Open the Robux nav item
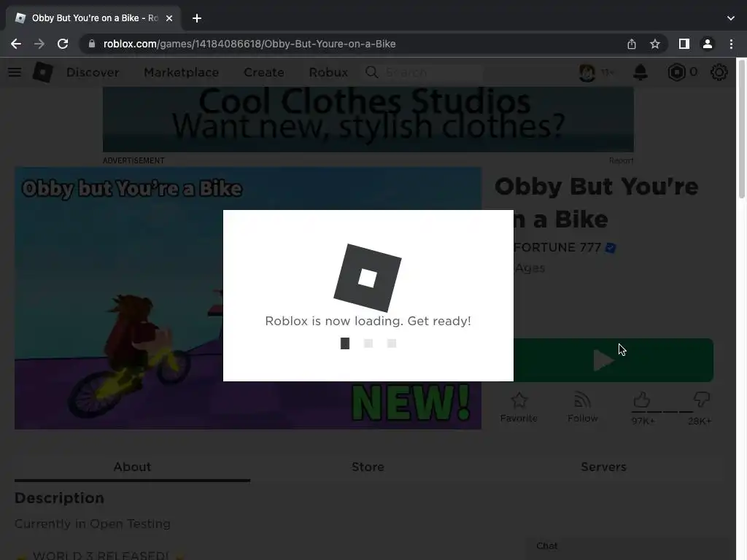The image size is (747, 560). [328, 72]
